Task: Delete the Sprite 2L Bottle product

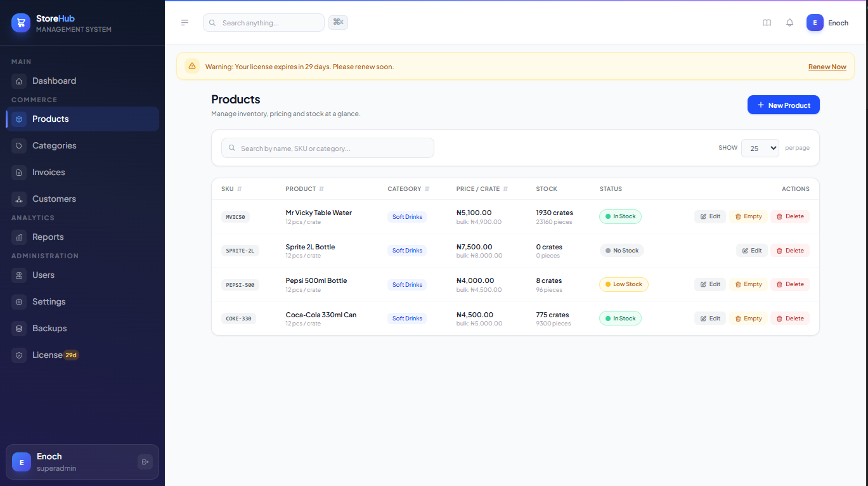Action: (790, 251)
